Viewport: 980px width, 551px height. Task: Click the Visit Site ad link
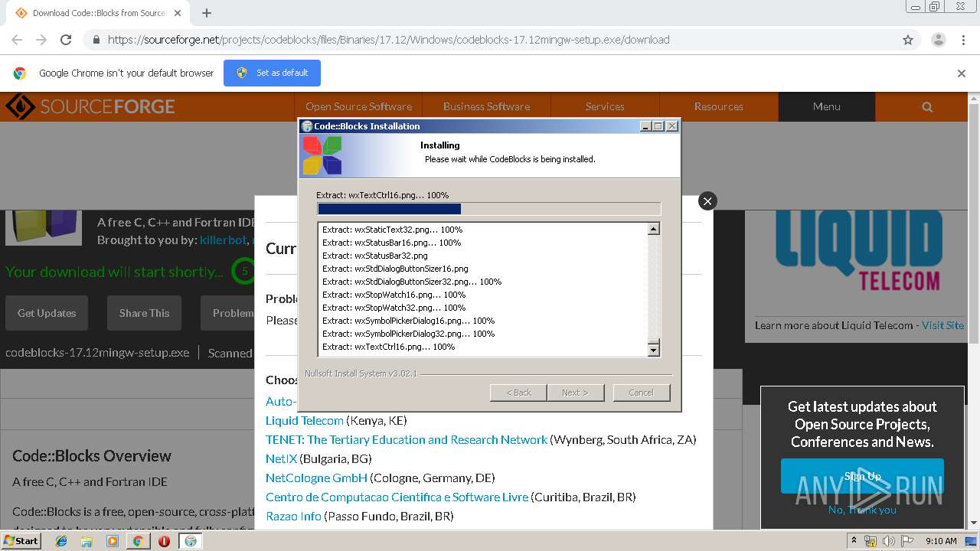pos(942,325)
